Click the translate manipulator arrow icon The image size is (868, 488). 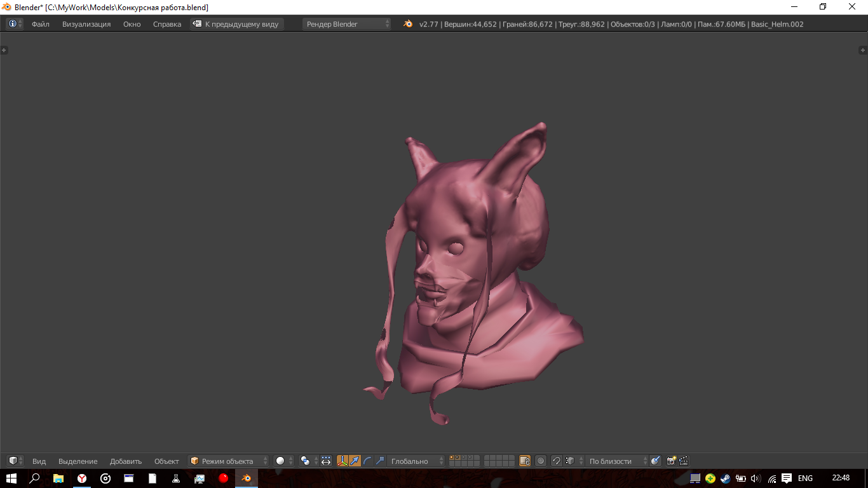355,461
